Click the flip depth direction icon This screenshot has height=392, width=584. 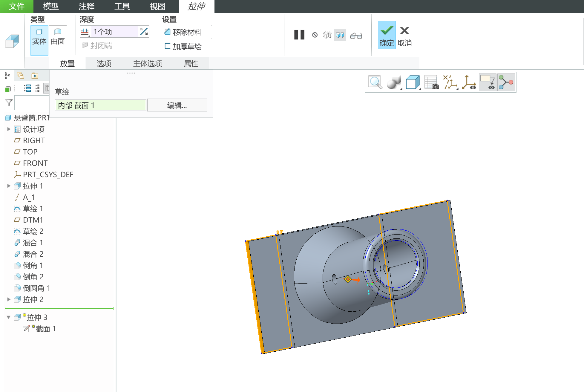[x=144, y=32]
